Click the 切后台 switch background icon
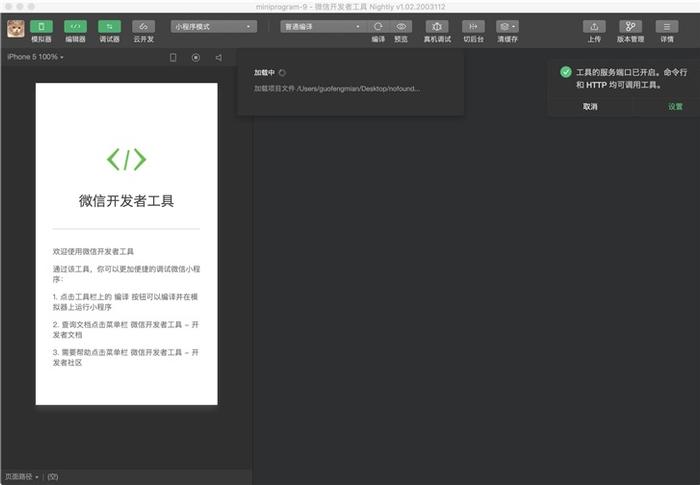This screenshot has width=700, height=485. point(473,27)
